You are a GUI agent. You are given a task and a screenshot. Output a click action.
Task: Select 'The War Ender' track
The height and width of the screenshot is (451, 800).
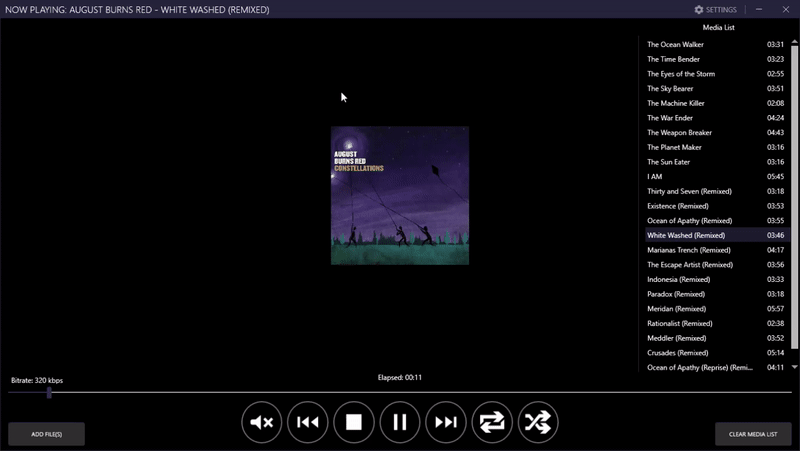[x=715, y=118]
